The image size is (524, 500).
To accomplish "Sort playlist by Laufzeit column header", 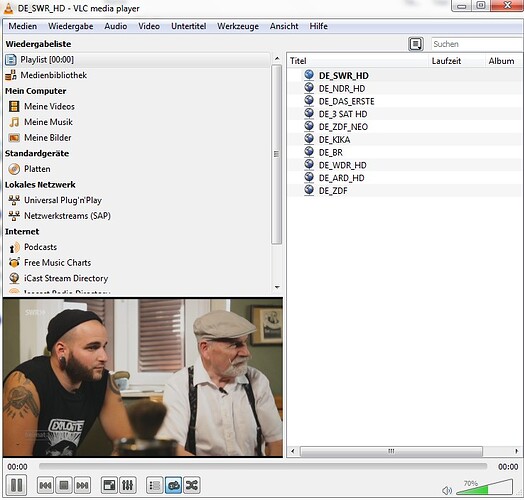I will pos(446,61).
